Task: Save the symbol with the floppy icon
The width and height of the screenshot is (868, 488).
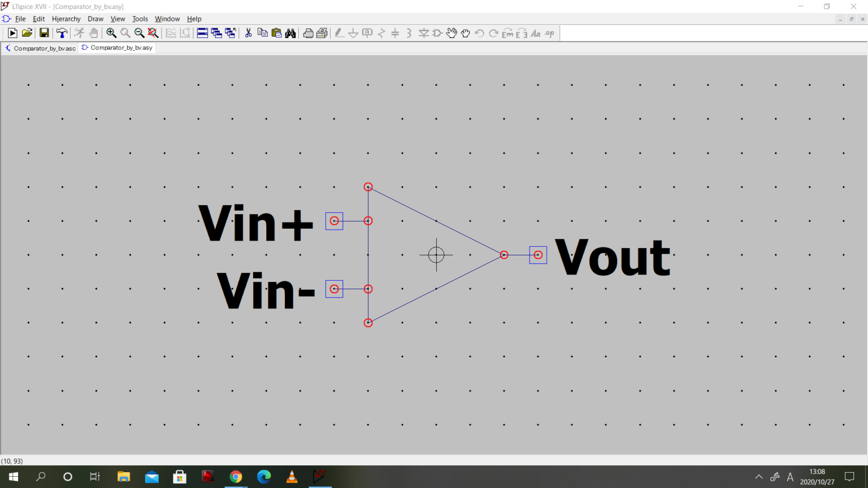Action: click(x=44, y=33)
